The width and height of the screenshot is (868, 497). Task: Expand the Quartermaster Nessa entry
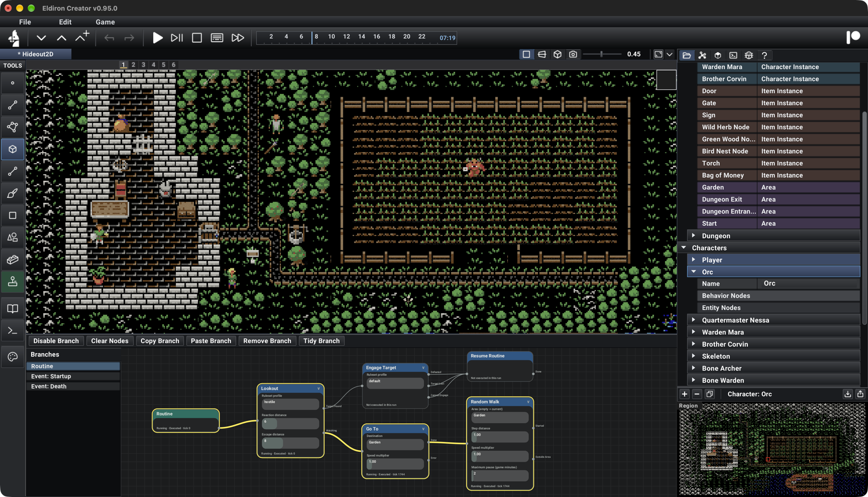pos(693,320)
